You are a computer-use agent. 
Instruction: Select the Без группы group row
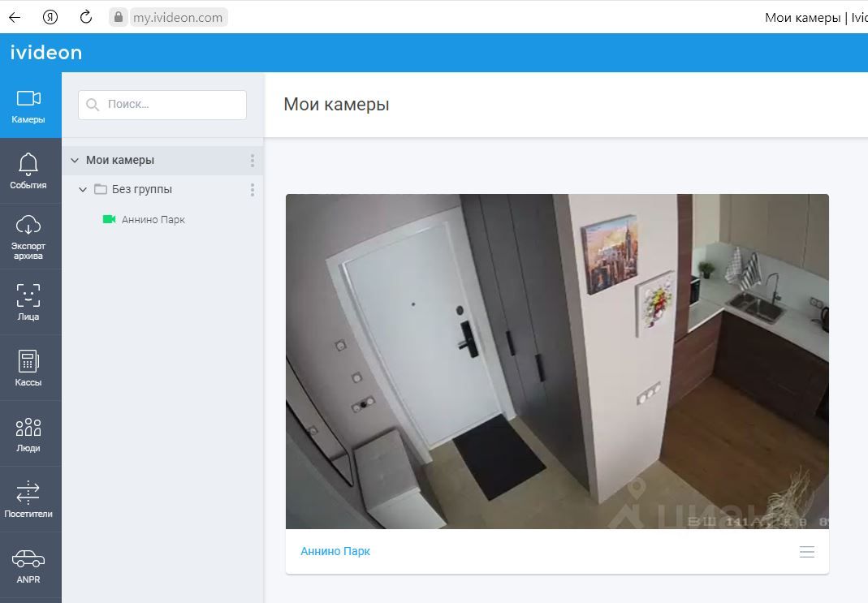(x=162, y=190)
